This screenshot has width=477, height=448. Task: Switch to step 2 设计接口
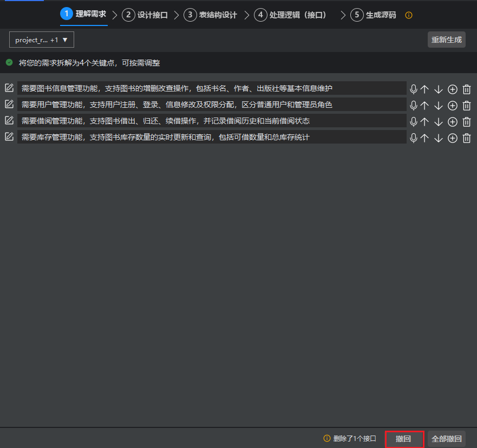click(145, 15)
